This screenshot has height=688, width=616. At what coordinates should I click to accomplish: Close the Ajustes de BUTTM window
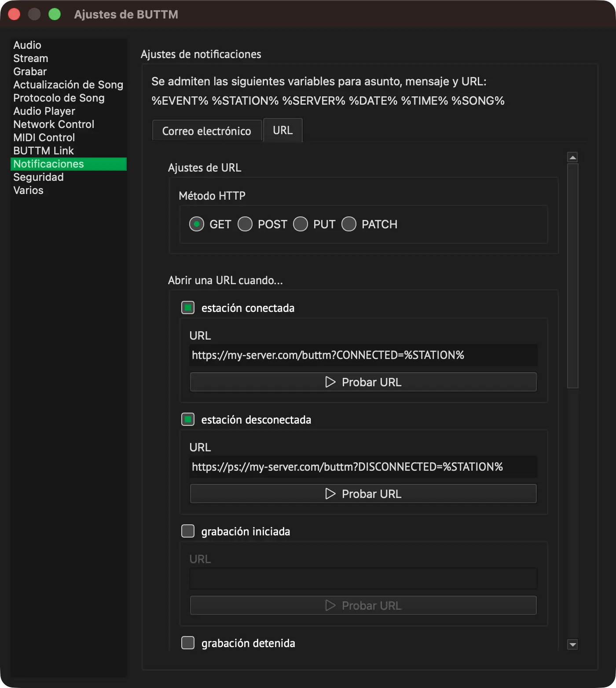[x=14, y=15]
